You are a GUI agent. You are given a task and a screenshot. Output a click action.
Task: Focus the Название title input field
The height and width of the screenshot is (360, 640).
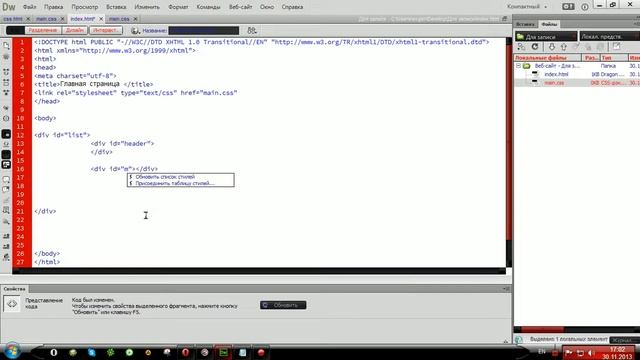pos(204,31)
